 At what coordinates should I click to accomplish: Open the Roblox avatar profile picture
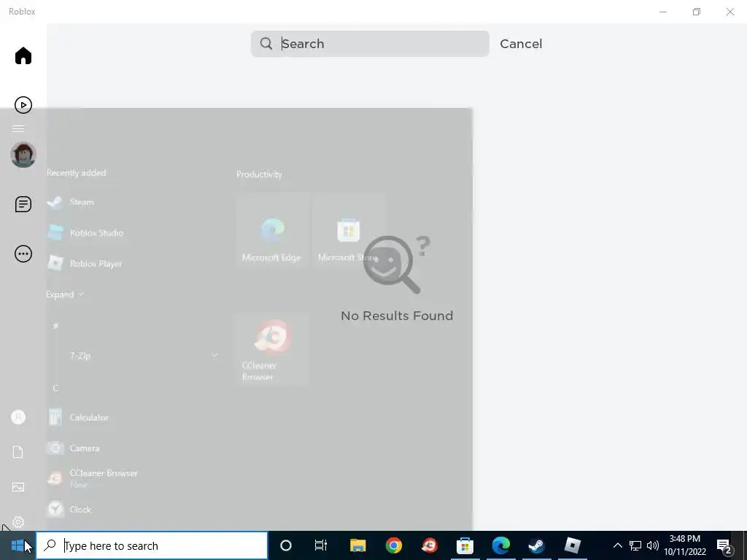pos(23,155)
